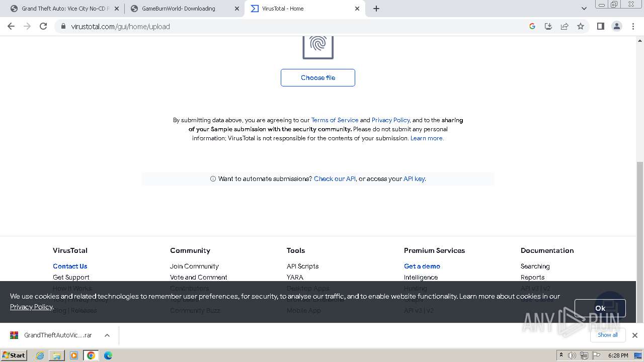
Task: Open the Windows Start menu
Action: click(x=14, y=355)
